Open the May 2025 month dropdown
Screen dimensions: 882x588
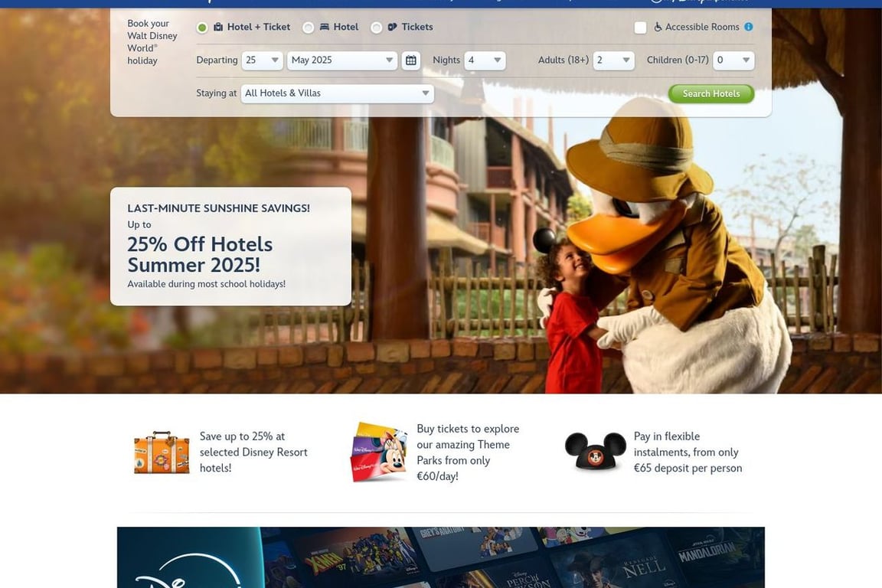(x=342, y=60)
